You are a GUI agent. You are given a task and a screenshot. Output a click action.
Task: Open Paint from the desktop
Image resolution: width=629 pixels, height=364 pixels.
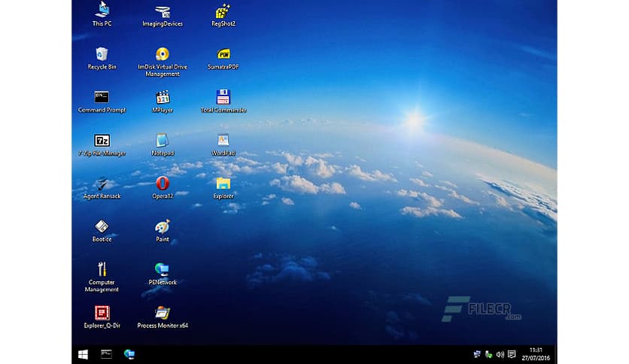(x=163, y=231)
